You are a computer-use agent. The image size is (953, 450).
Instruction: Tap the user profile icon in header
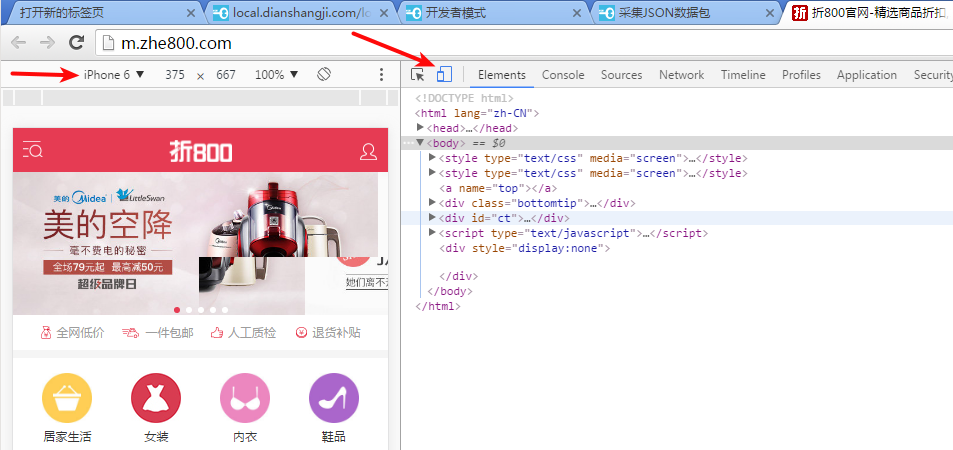coord(369,151)
